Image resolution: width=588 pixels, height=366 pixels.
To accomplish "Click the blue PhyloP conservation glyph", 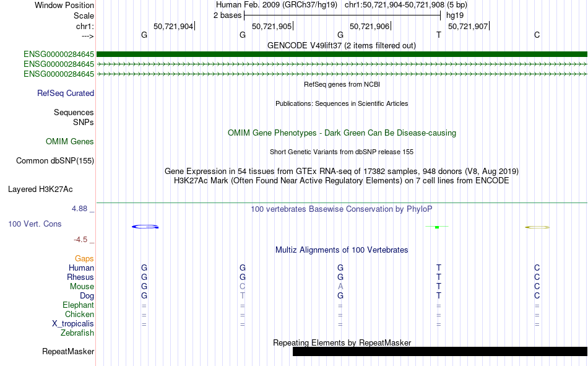I will coord(145,227).
